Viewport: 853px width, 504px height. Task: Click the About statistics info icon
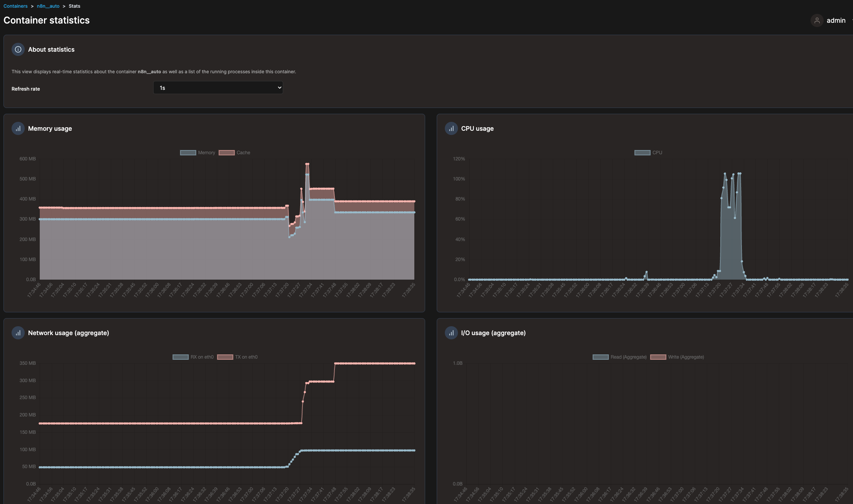(x=18, y=49)
